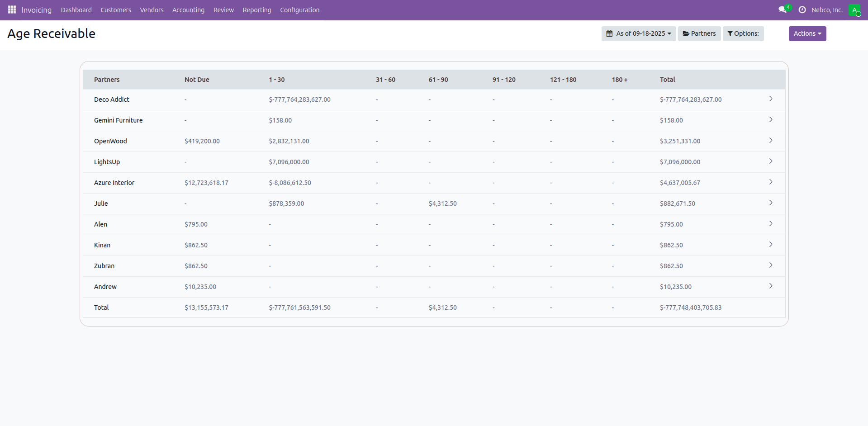Open the Options filter dropdown
Image resolution: width=868 pixels, height=426 pixels.
point(743,33)
